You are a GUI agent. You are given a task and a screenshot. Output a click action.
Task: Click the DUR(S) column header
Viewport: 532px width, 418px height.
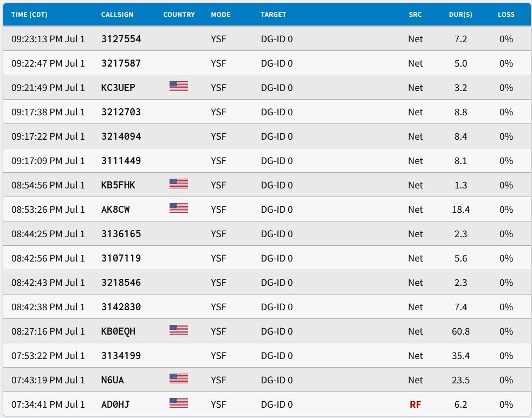coord(460,15)
